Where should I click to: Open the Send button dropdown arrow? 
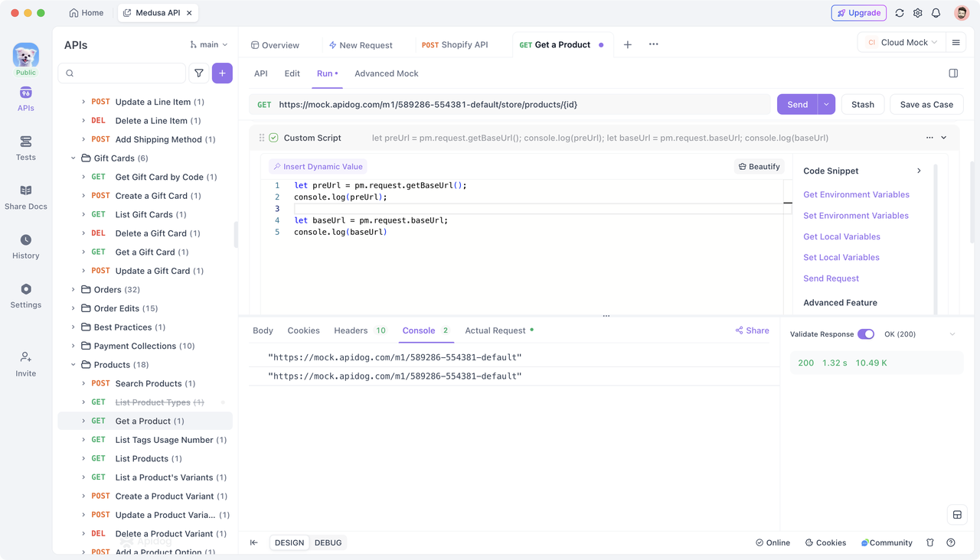(x=826, y=105)
